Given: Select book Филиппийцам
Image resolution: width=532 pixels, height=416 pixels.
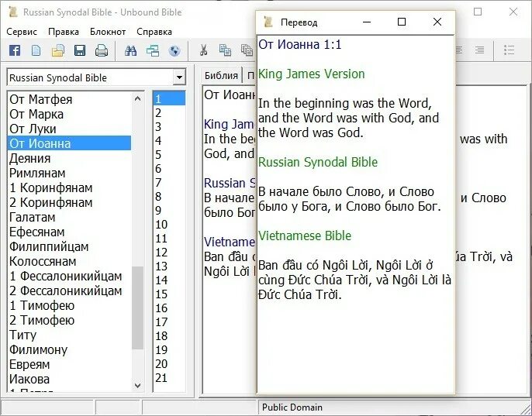Looking at the screenshot, I should tap(69, 246).
